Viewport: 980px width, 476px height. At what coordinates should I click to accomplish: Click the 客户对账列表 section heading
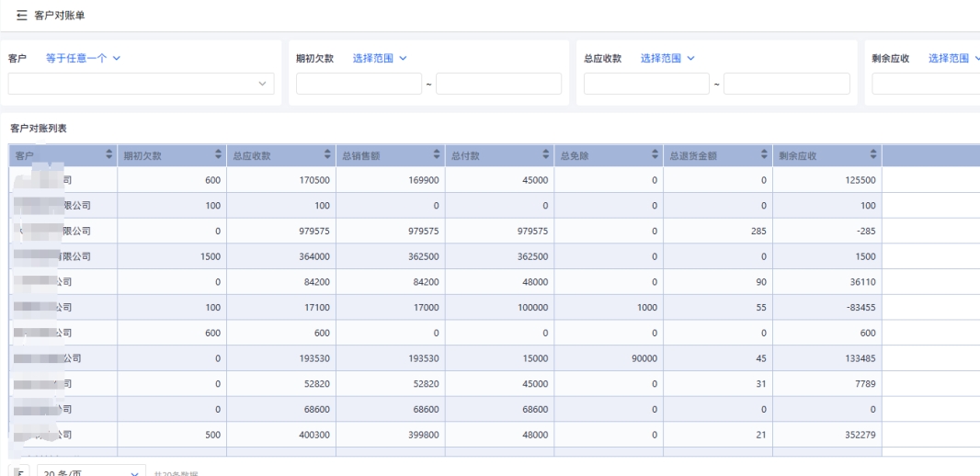point(39,129)
